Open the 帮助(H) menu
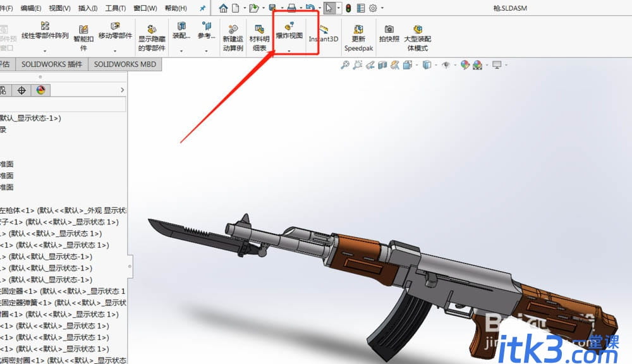Viewport: 632px width, 364px height. pos(176,8)
